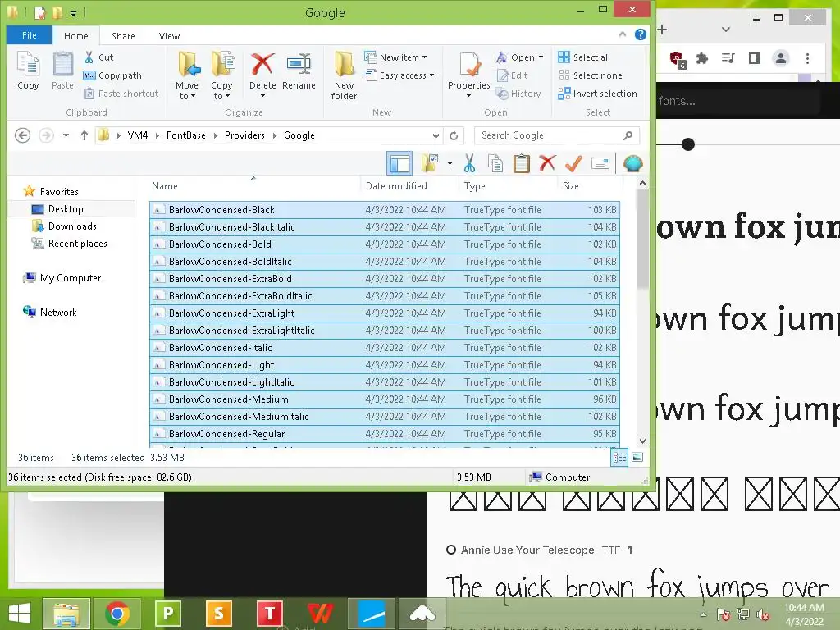Select the Annie Use Your Telescope radio circle
The width and height of the screenshot is (840, 630).
(x=451, y=550)
